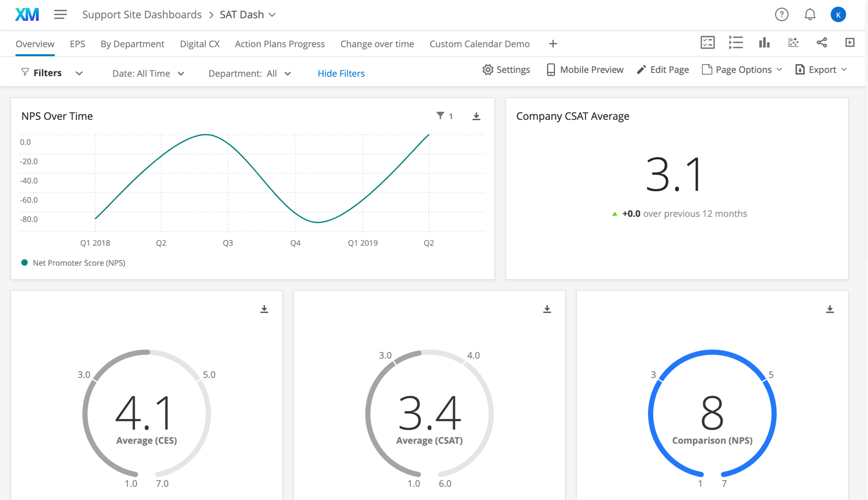Open the Export dropdown
The height and width of the screenshot is (500, 868).
(821, 69)
